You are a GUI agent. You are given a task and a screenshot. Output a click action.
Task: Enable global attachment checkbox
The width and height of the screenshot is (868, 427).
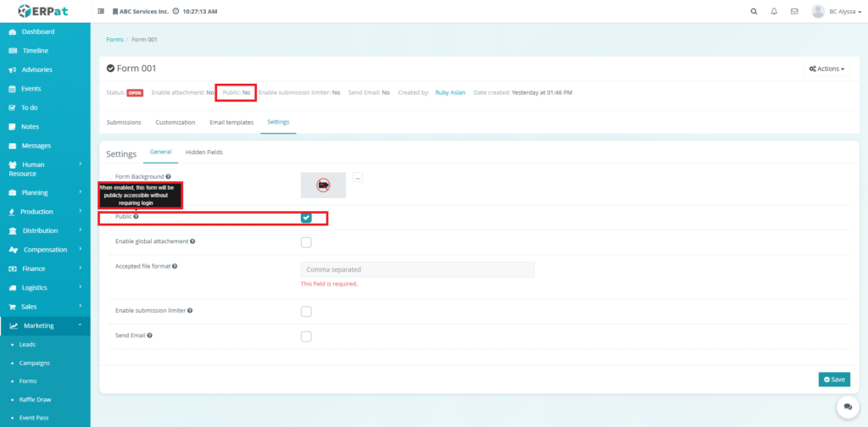click(x=306, y=242)
